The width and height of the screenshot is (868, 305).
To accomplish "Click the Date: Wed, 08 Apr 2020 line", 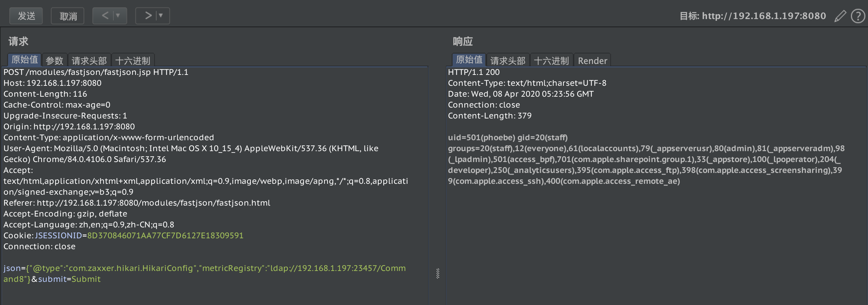I will [x=521, y=94].
